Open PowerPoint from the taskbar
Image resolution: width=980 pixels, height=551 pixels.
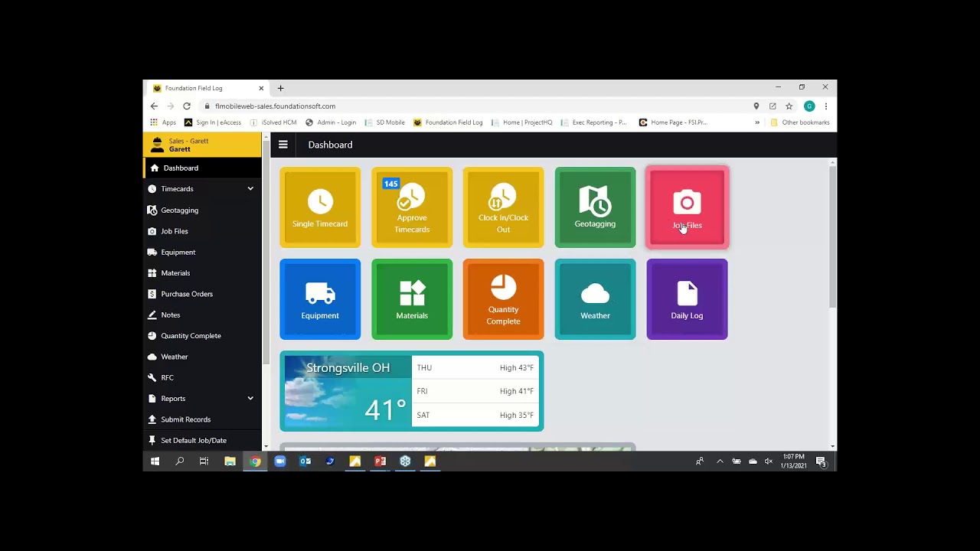[380, 461]
